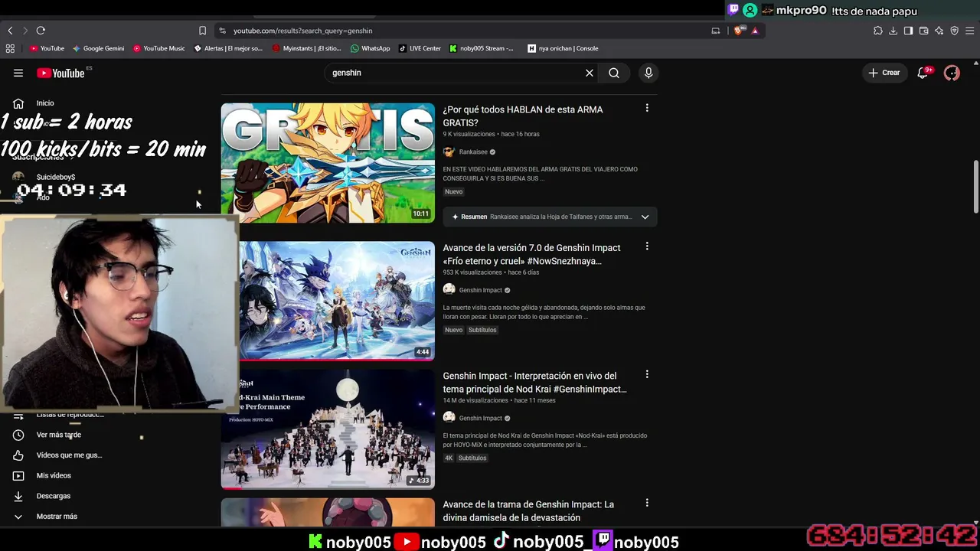Expand Mostrar más in the sidebar

(57, 517)
